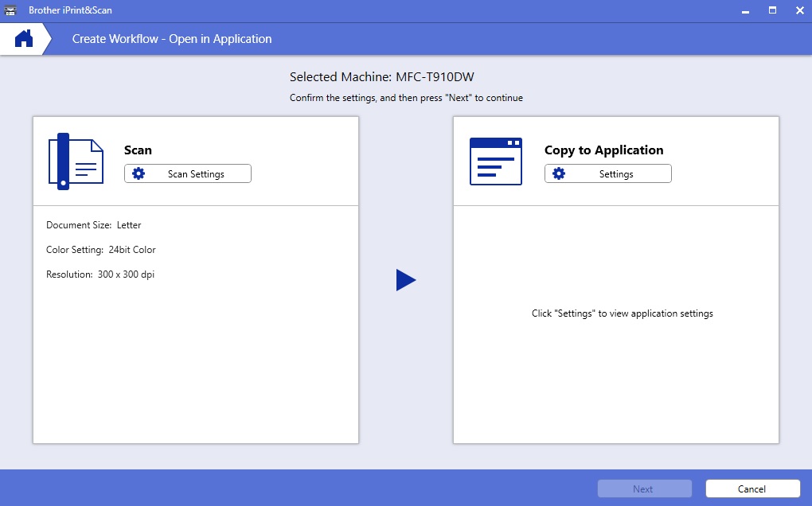The width and height of the screenshot is (812, 506).
Task: Click the Home icon in the header
Action: click(24, 38)
